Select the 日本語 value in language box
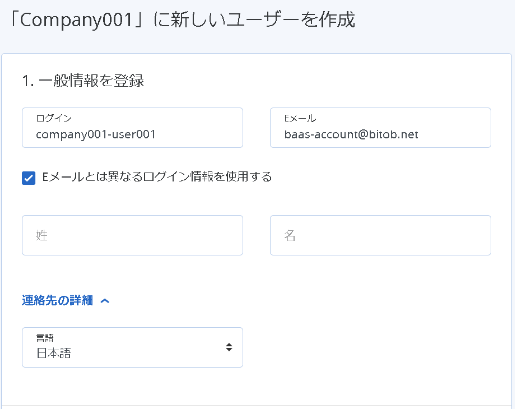The width and height of the screenshot is (515, 409). tap(54, 353)
